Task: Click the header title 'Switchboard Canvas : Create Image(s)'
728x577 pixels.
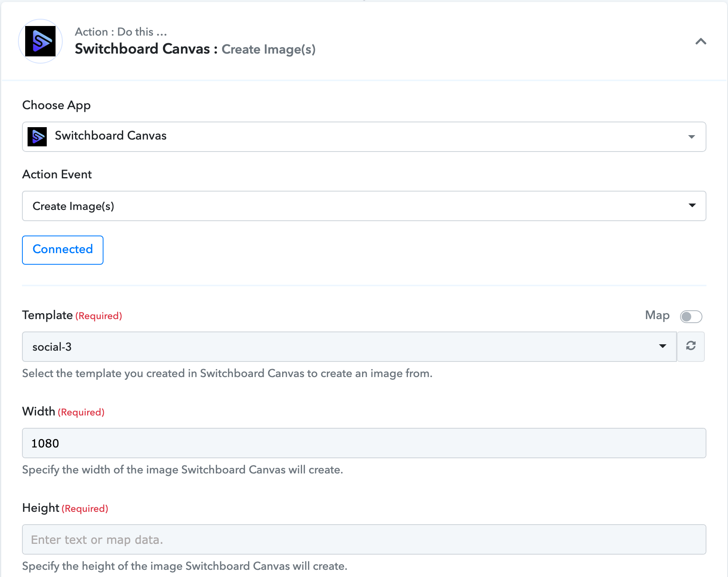Action: [x=195, y=49]
